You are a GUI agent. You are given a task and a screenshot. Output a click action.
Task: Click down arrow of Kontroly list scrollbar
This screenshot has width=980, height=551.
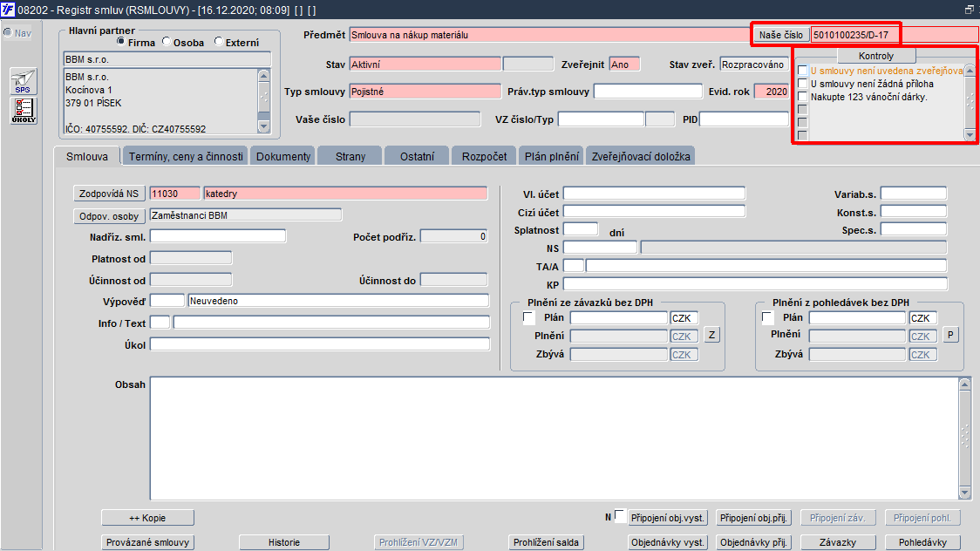point(970,134)
